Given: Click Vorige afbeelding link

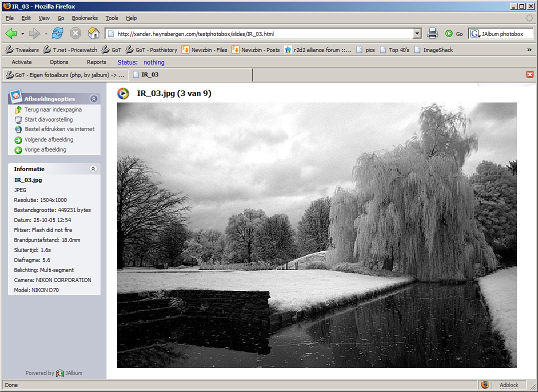Looking at the screenshot, I should 45,149.
